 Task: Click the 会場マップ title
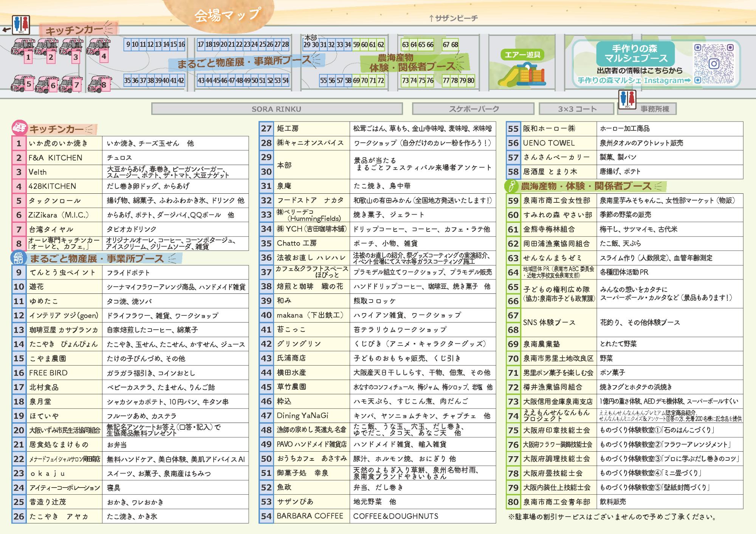click(x=228, y=15)
